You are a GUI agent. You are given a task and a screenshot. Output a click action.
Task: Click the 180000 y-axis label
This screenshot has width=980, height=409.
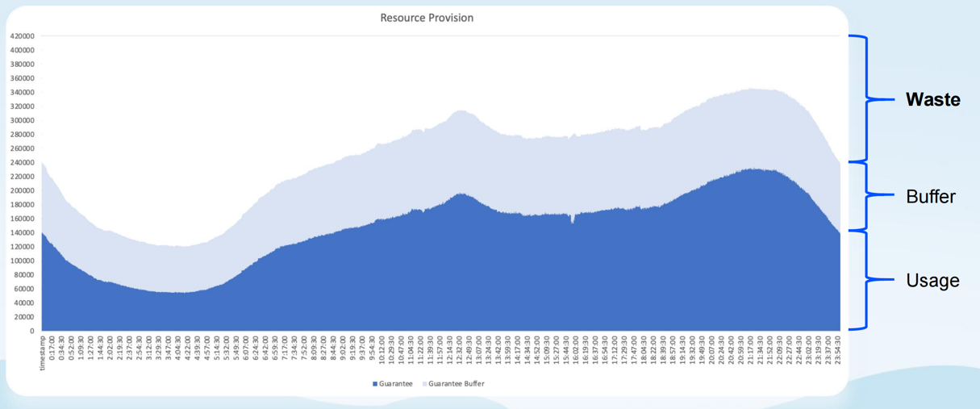[22, 205]
